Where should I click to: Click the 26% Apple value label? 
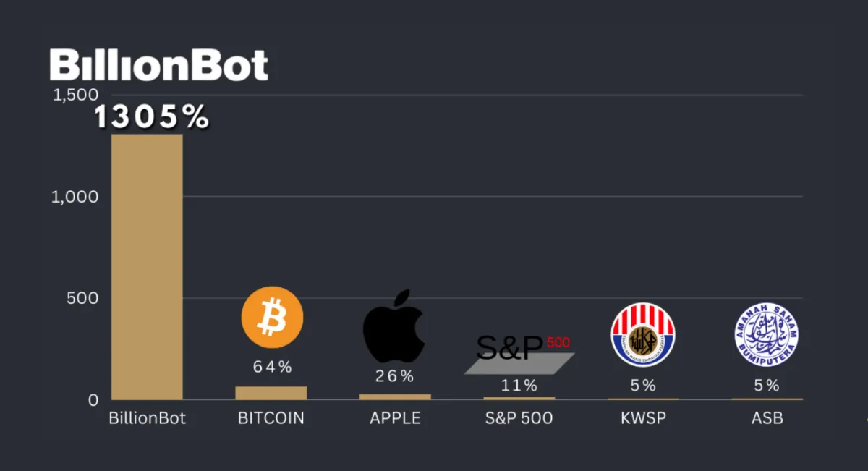tap(394, 376)
